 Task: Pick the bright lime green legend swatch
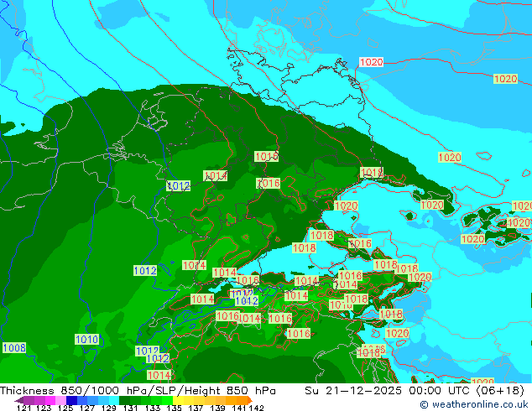167,400
